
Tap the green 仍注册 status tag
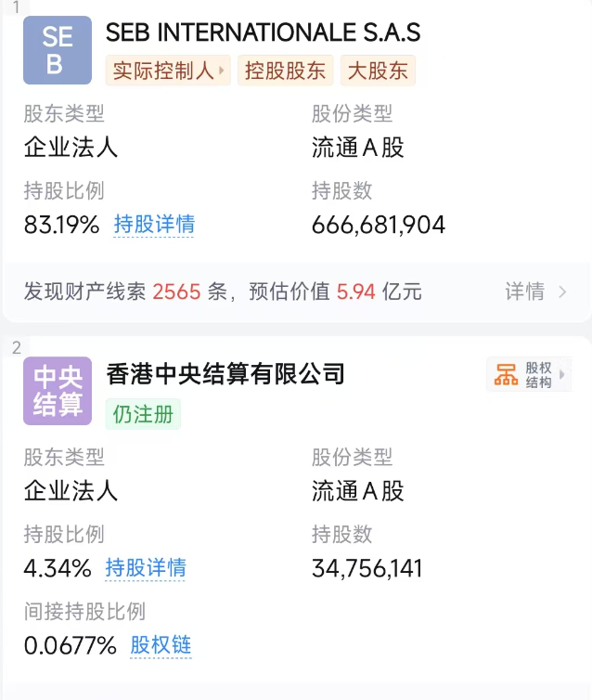(x=144, y=413)
